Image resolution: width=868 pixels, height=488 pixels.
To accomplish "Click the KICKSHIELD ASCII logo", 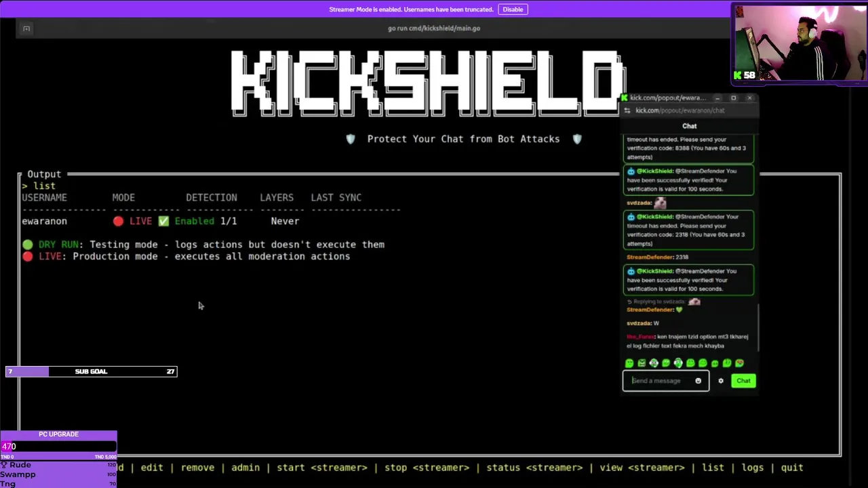I will (427, 83).
